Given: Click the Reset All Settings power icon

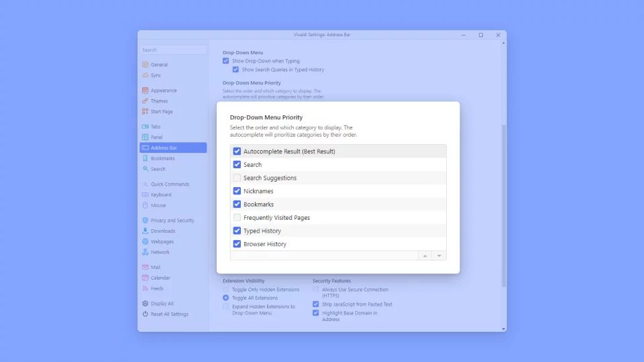Looking at the screenshot, I should point(145,314).
